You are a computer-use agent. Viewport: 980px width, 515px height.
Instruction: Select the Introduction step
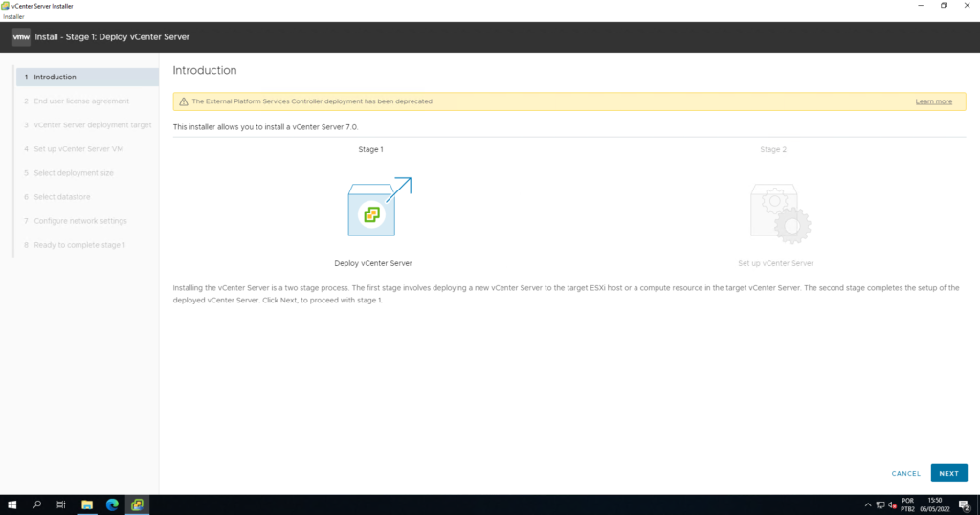point(87,77)
